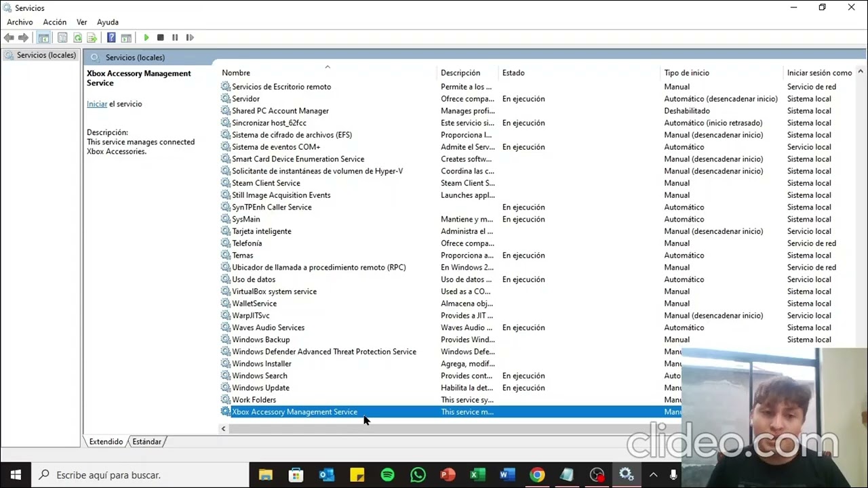Click the gear icon beside Xbox Accessory Management Service
868x488 pixels.
(226, 412)
